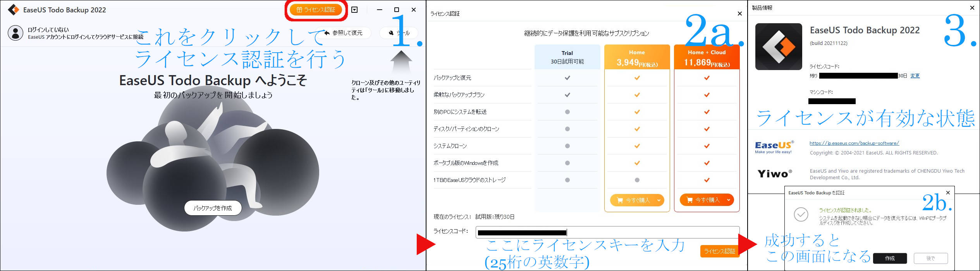The height and width of the screenshot is (271, 980).
Task: Click the Yiwo logo in 製品情報
Action: click(x=774, y=174)
